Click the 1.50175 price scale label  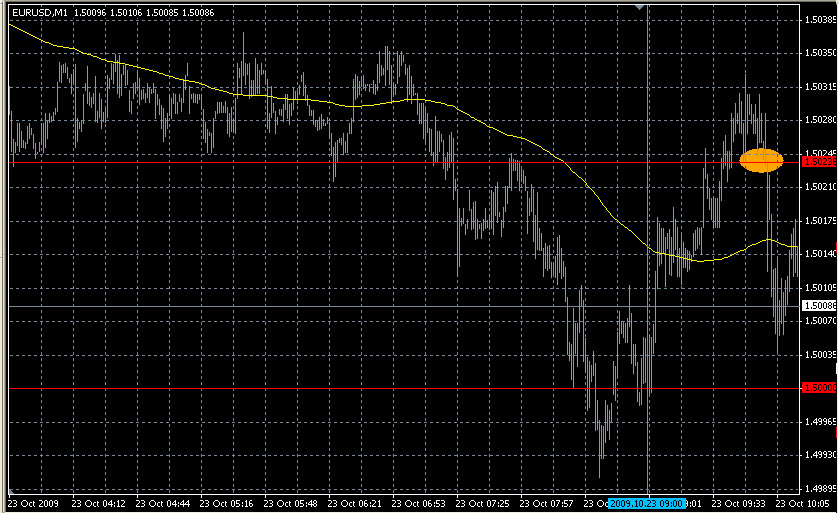821,220
